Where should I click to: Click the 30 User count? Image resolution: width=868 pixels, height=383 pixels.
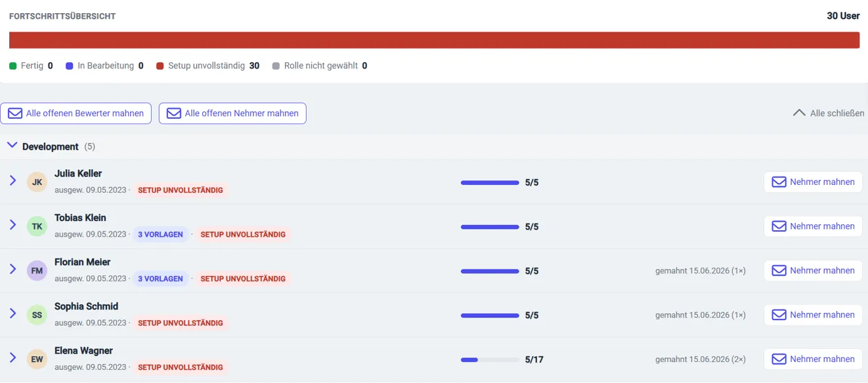[843, 16]
